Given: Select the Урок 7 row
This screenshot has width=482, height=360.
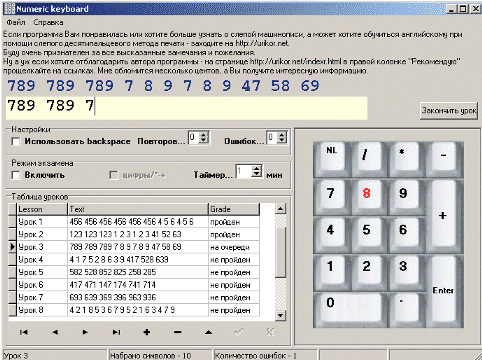Looking at the screenshot, I should click(x=134, y=298).
